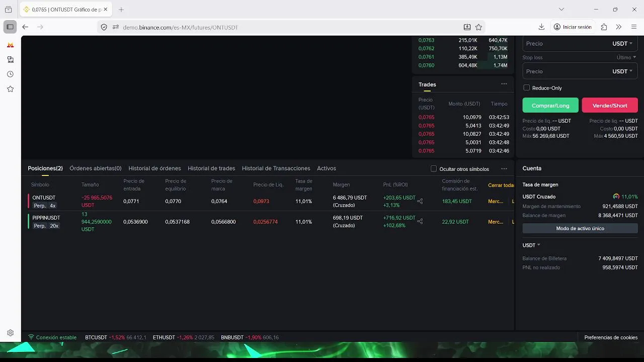Screen dimensions: 644x362
Task: Select the ONTUSDT symbol in positions
Action: (x=44, y=198)
